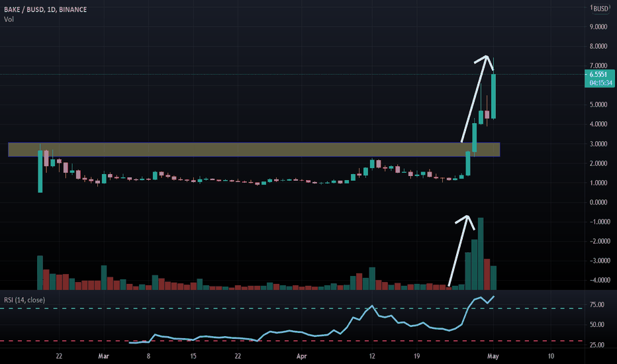Click the 3.0000 price axis label

598,144
